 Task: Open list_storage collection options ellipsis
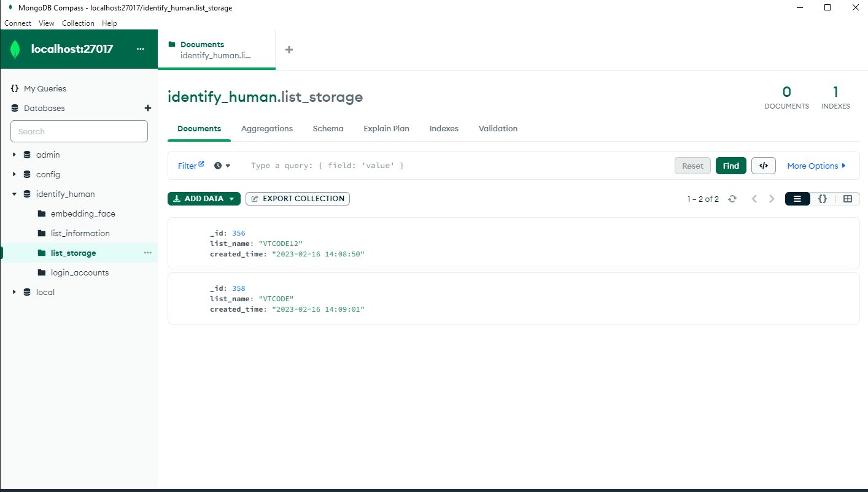pos(147,252)
